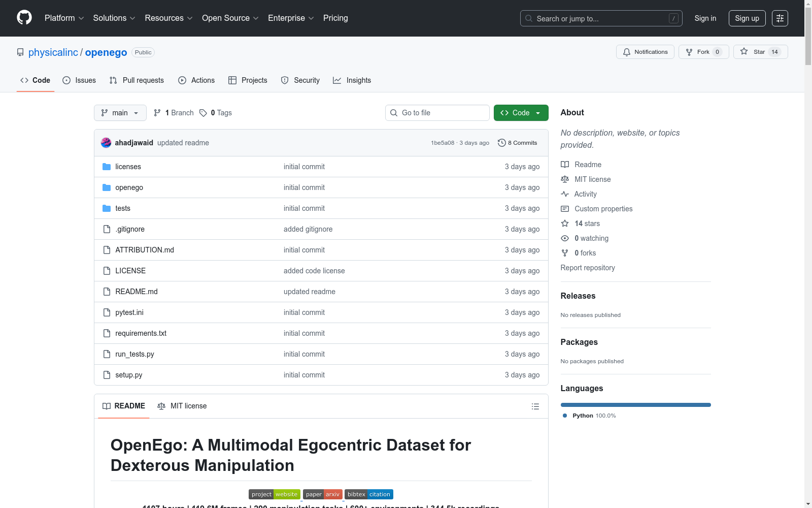View the 0 Tags list
This screenshot has width=812, height=508.
click(x=216, y=113)
